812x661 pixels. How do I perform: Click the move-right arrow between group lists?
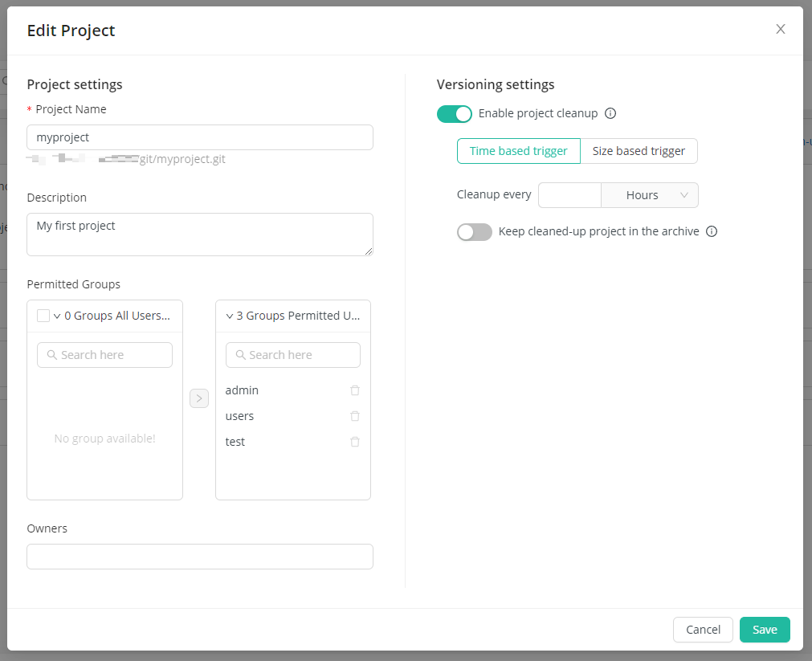(x=199, y=398)
